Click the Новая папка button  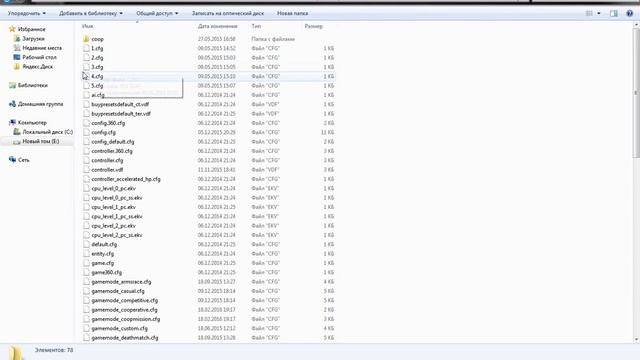coord(292,13)
